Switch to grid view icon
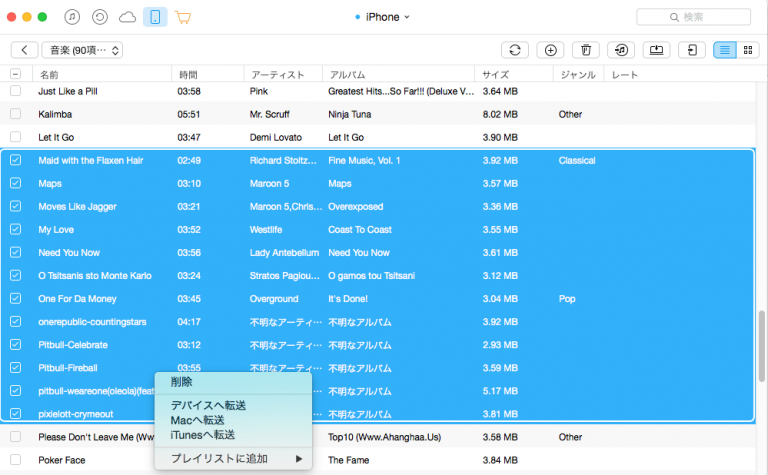 click(x=748, y=50)
